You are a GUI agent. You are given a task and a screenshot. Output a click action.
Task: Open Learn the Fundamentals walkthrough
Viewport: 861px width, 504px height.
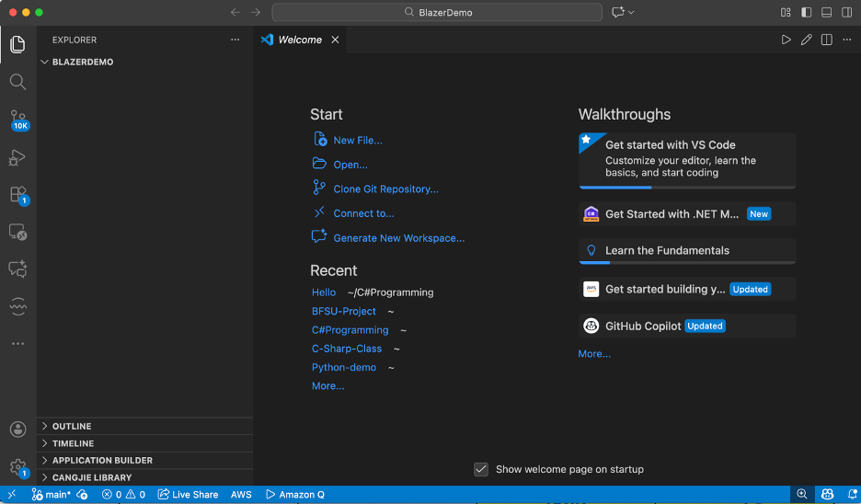pyautogui.click(x=687, y=251)
